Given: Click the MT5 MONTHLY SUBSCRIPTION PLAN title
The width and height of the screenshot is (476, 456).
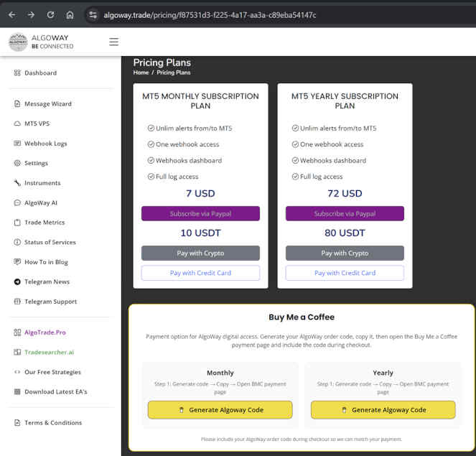Looking at the screenshot, I should pyautogui.click(x=200, y=101).
